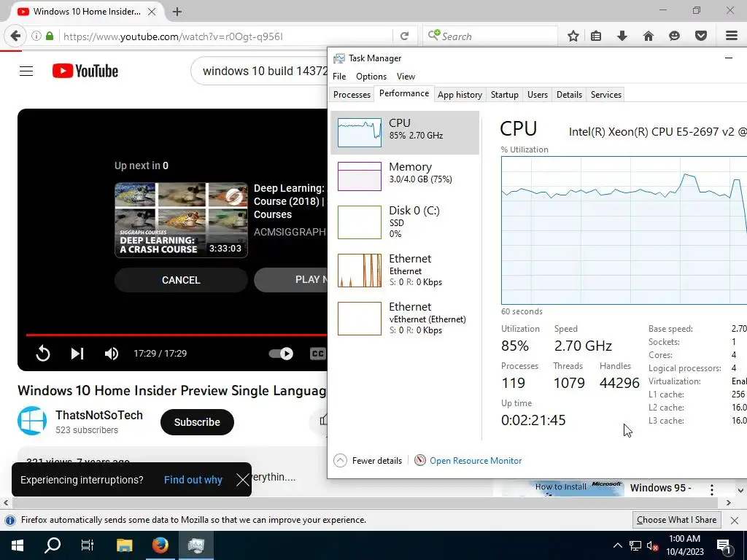This screenshot has width=747, height=560.
Task: Select Memory performance item
Action: pyautogui.click(x=405, y=176)
